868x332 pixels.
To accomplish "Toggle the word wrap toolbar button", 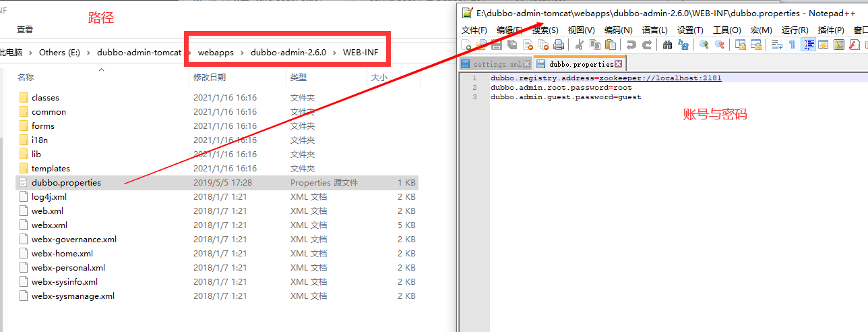I will (776, 45).
